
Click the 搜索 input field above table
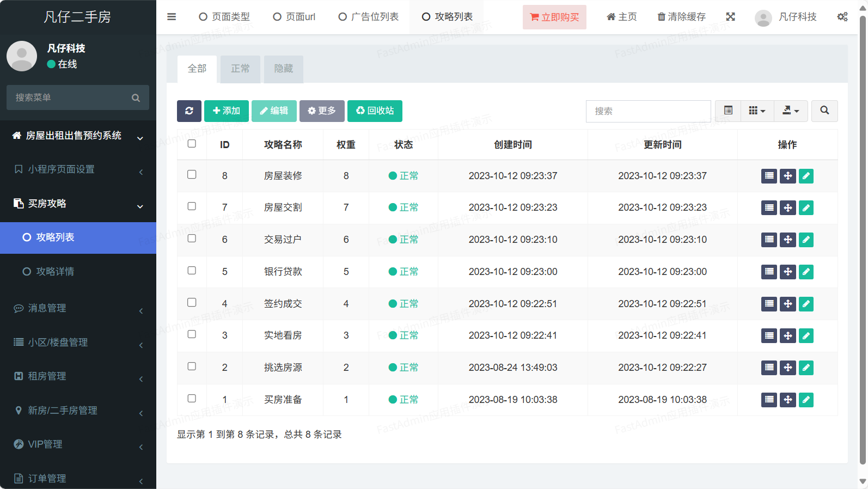click(x=648, y=111)
